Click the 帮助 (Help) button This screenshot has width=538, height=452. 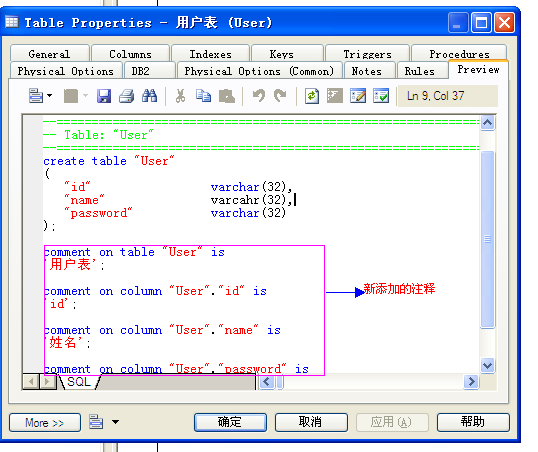tap(473, 422)
